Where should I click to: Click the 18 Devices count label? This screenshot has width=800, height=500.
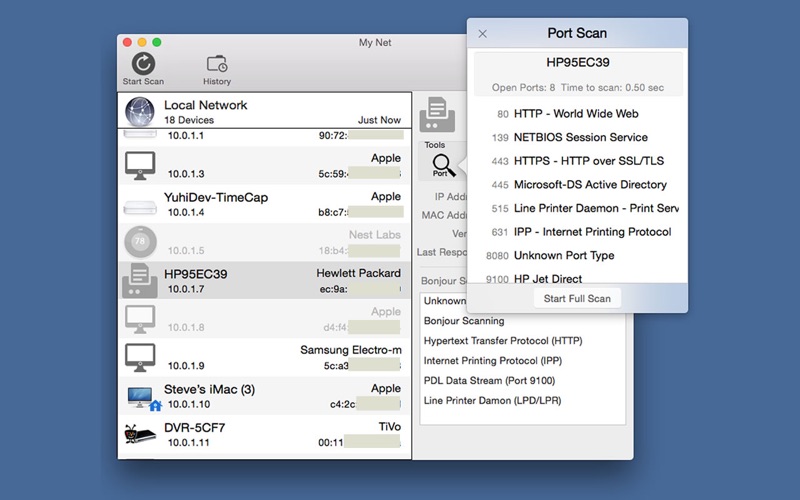[x=189, y=120]
